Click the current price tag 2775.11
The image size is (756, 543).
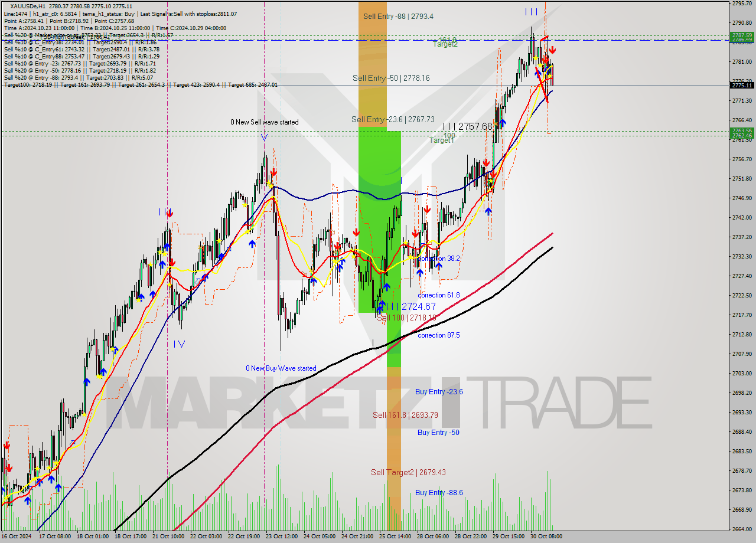coord(742,85)
